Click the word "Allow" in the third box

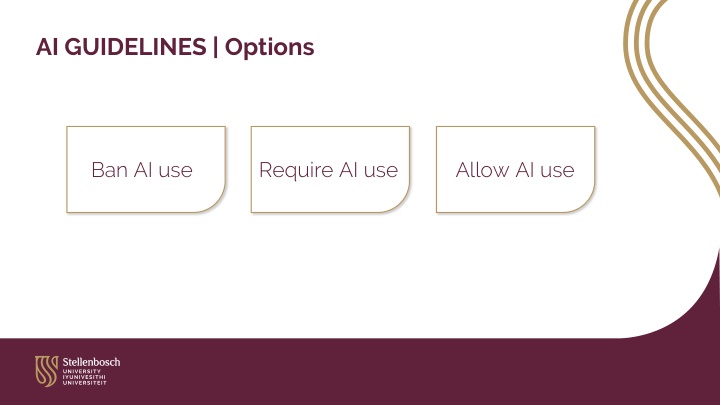tap(482, 170)
